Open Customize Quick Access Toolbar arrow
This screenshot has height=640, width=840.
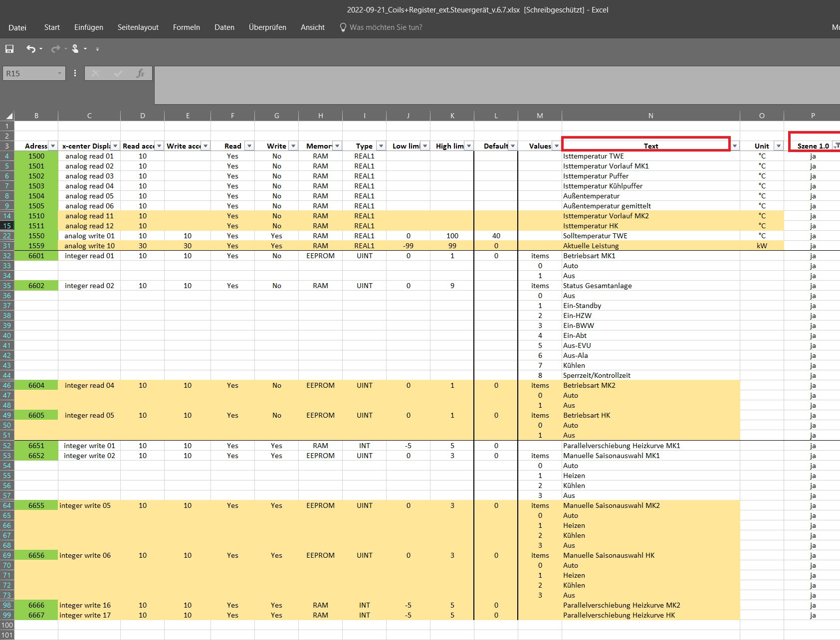(x=97, y=49)
